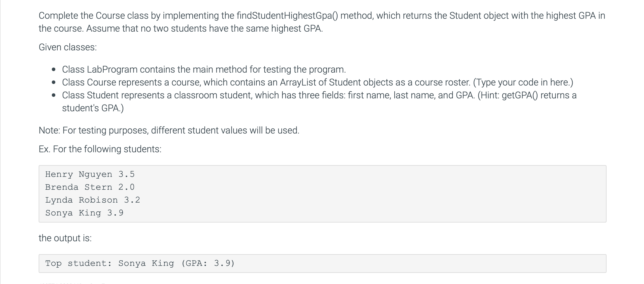Click the sentence starting "Assume that no two students"
The height and width of the screenshot is (284, 644).
click(204, 28)
